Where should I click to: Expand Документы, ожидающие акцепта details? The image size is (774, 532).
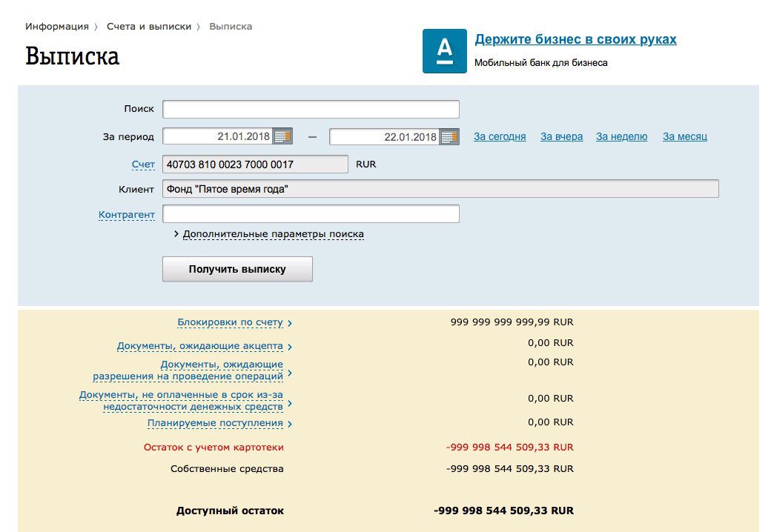click(199, 346)
